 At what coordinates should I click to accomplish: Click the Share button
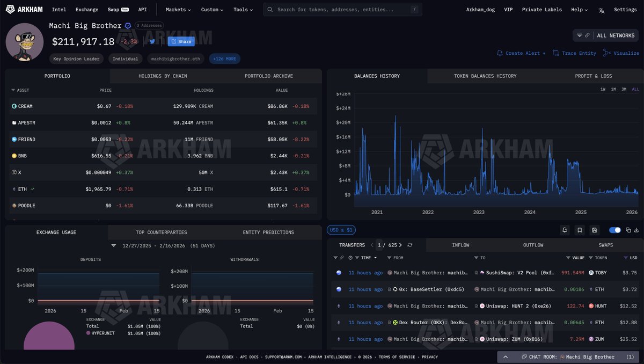[181, 41]
